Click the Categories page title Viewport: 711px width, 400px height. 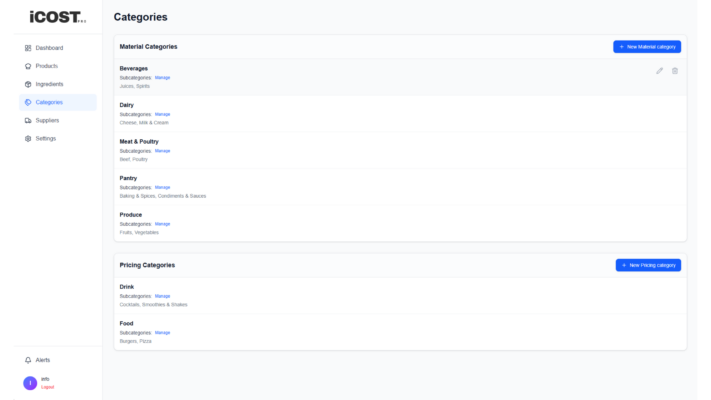(x=141, y=17)
